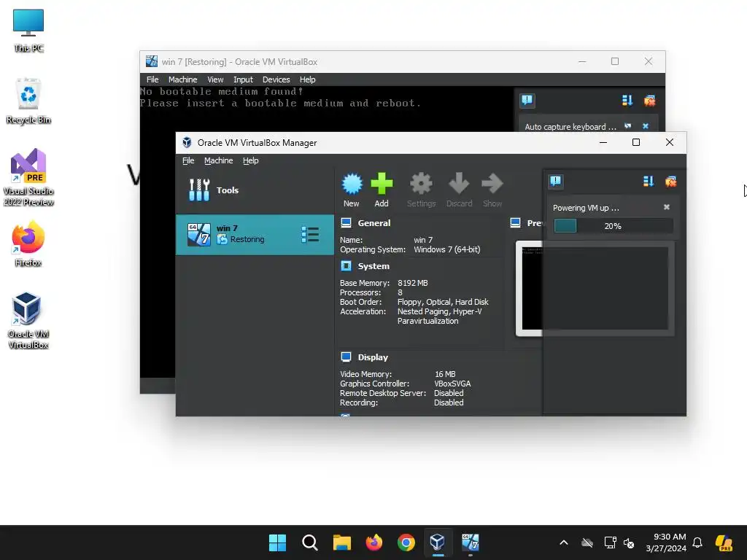This screenshot has height=560, width=747.
Task: Open the notifications bell in taskbar
Action: (x=697, y=542)
